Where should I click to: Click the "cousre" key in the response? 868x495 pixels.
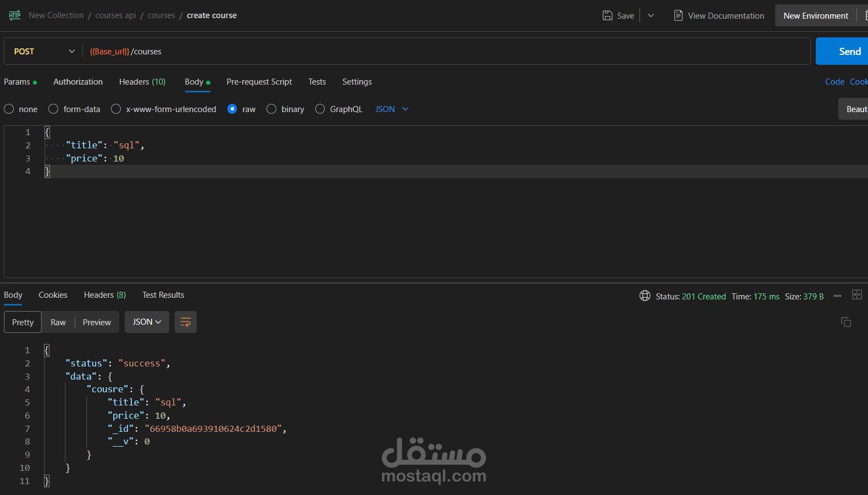click(x=110, y=389)
